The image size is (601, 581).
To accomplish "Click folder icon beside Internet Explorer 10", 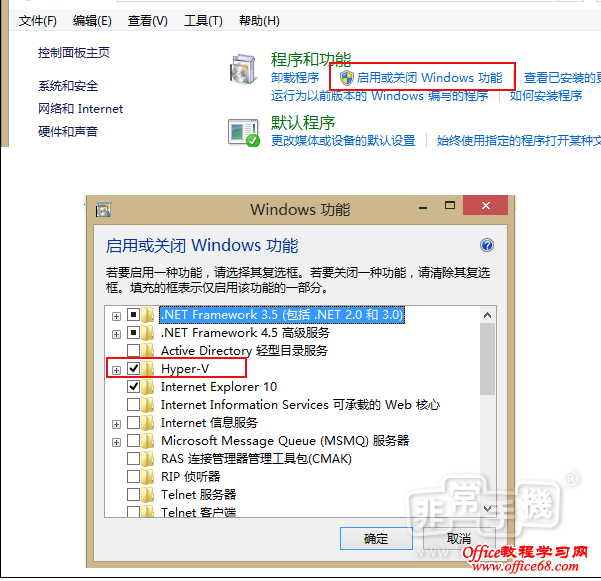I will click(x=148, y=387).
